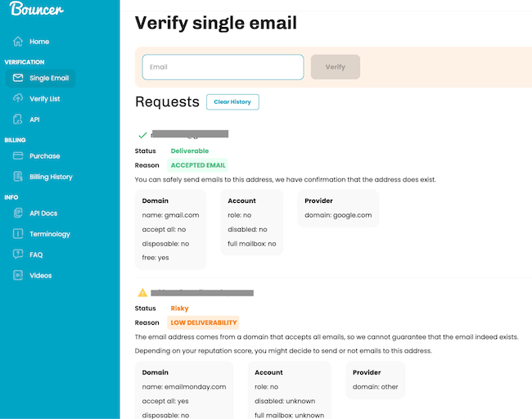The image size is (532, 419).
Task: Click the Purchase cart icon
Action: coord(18,156)
